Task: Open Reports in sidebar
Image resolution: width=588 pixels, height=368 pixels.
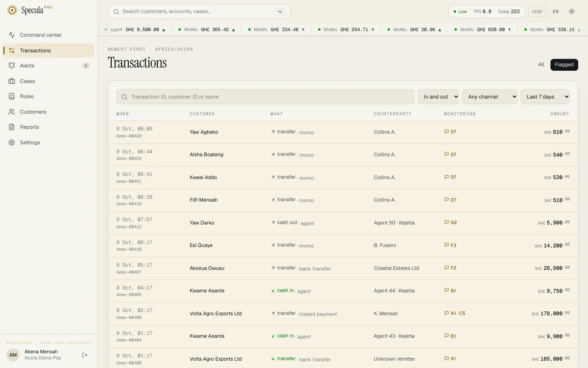Action: coord(49,127)
